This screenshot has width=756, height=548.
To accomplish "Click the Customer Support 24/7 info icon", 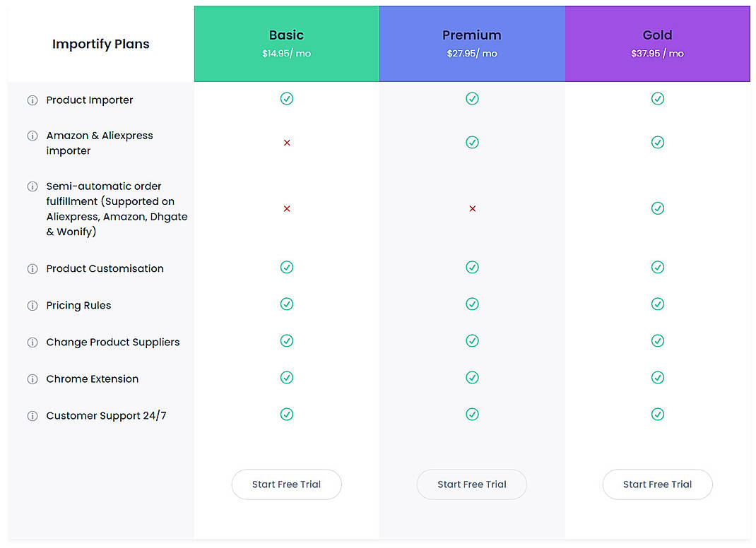I will coord(33,415).
